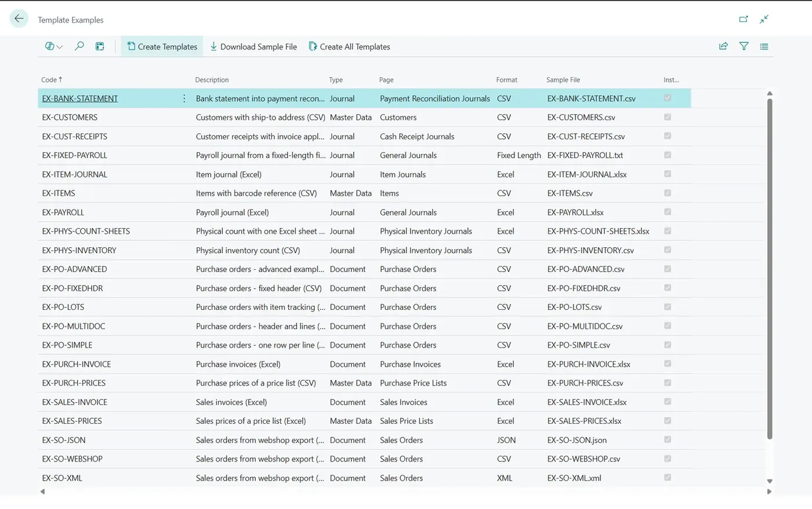812x509 pixels.
Task: Click the JSON format cell
Action: click(506, 440)
